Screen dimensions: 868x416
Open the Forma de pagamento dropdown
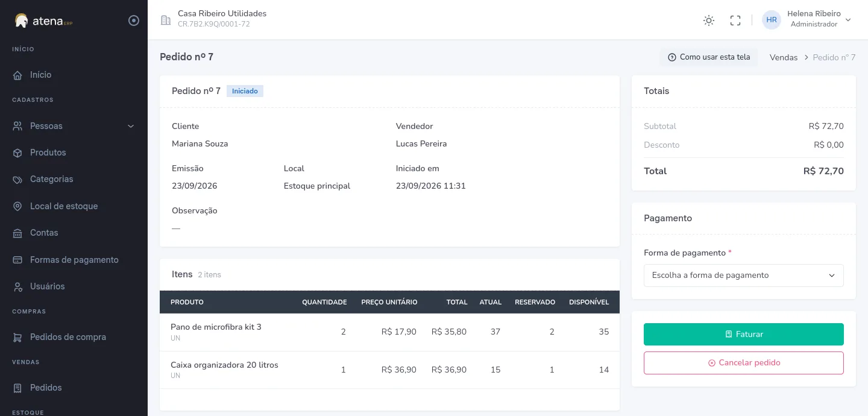[x=744, y=276]
